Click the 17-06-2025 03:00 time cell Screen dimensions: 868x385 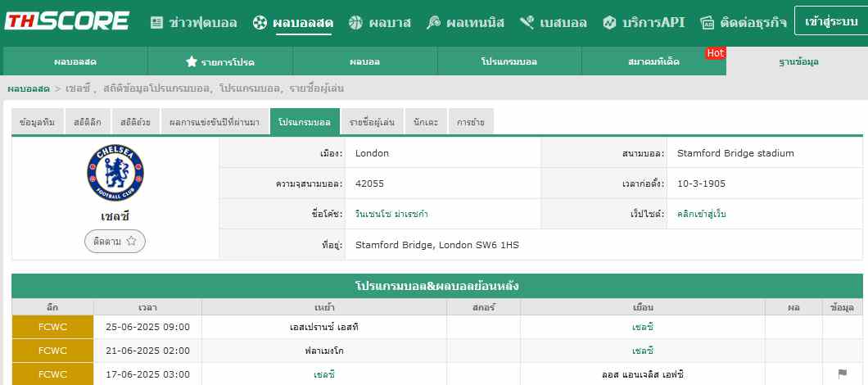147,374
